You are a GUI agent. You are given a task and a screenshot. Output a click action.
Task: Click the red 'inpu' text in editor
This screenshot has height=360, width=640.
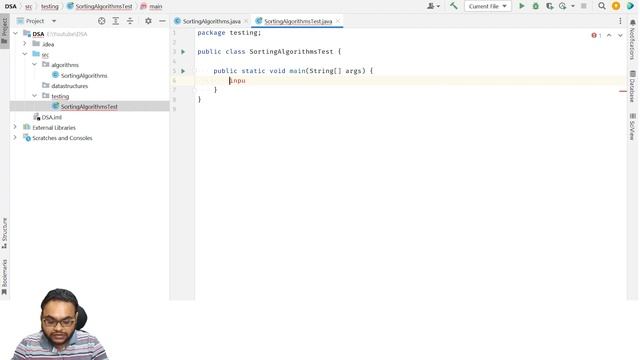click(x=238, y=80)
